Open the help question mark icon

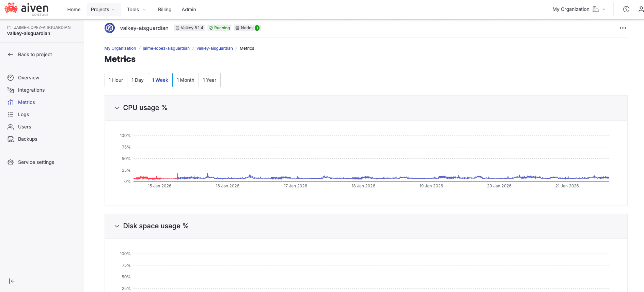point(626,10)
